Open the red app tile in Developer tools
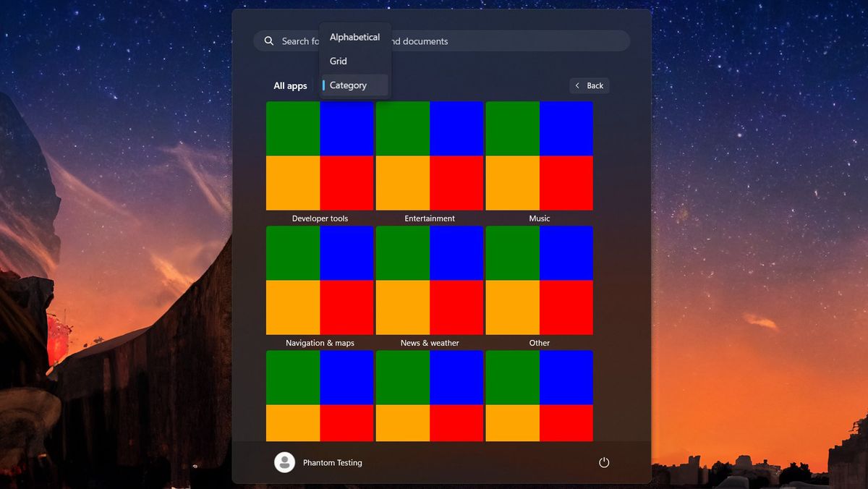This screenshot has height=489, width=868. tap(347, 182)
